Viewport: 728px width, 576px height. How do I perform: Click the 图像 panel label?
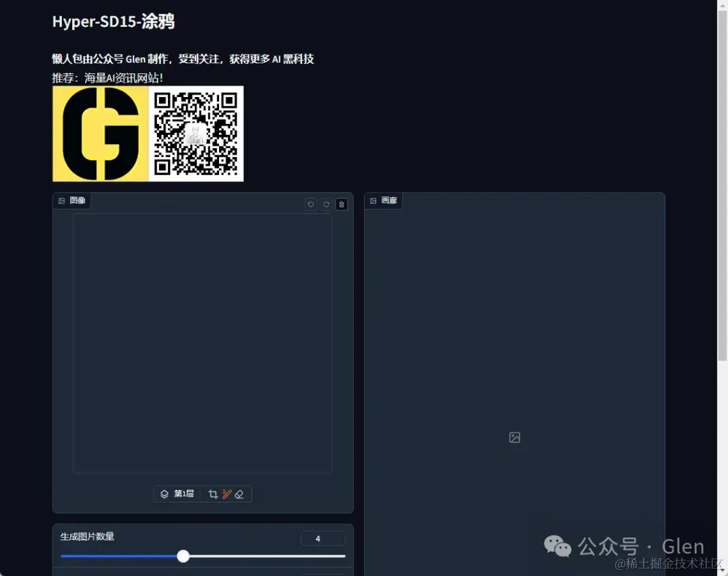(x=72, y=201)
